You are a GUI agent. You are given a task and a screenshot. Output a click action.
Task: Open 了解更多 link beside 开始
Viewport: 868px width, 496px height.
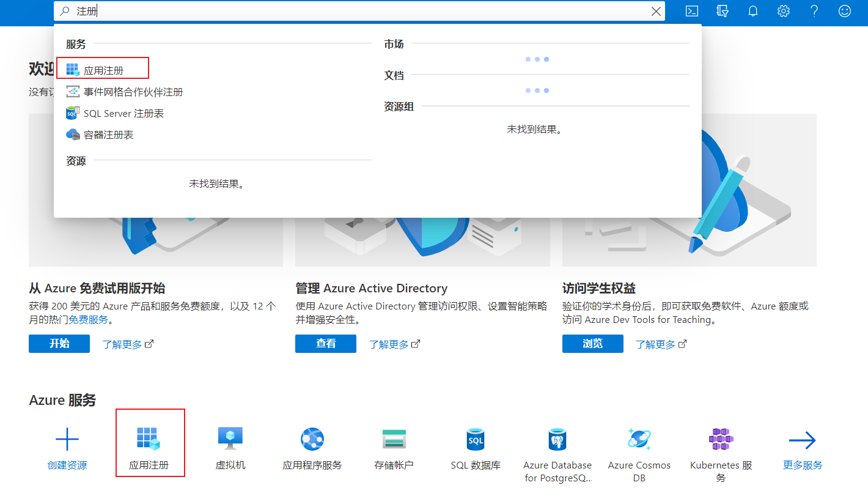(128, 344)
